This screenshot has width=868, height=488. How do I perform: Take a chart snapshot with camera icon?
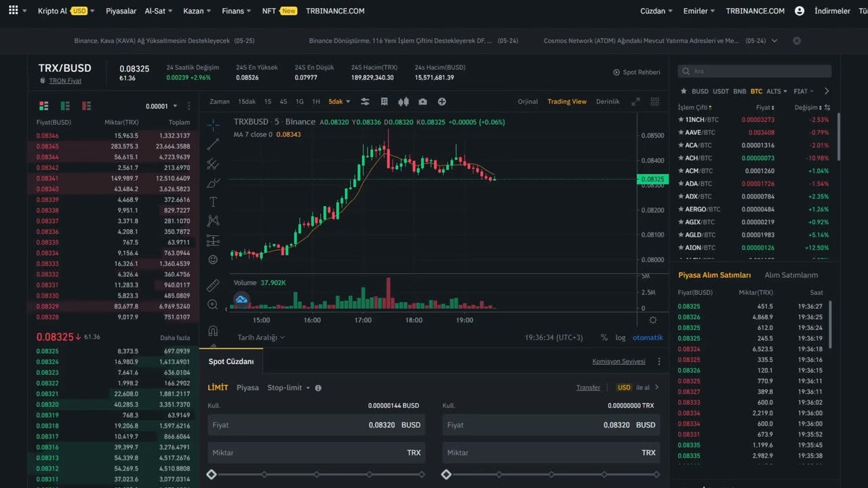pos(423,102)
